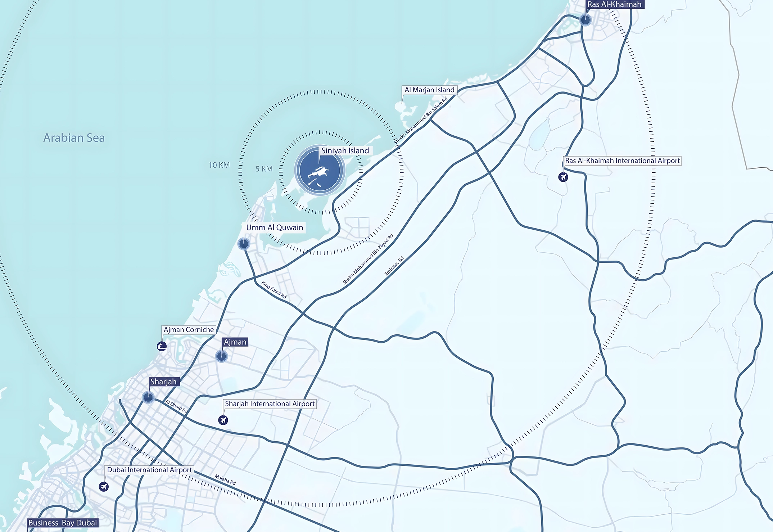Click the 5 KM radius label
This screenshot has width=773, height=532.
[x=264, y=169]
